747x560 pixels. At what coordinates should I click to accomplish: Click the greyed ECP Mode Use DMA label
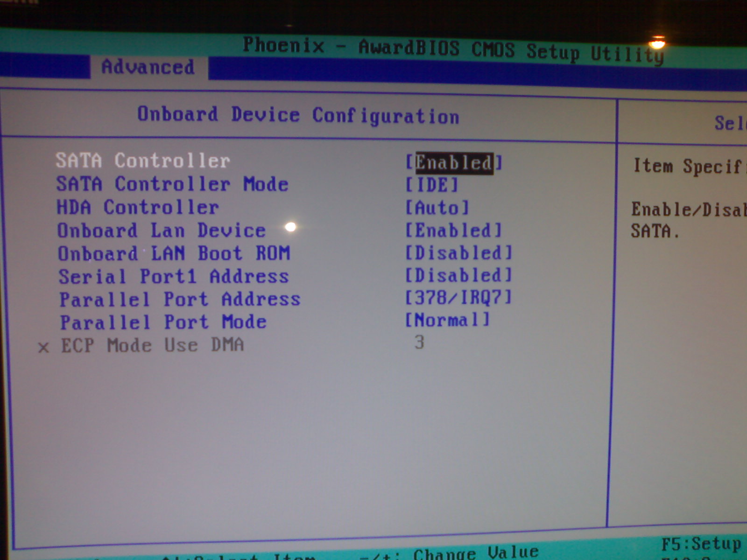coord(153,345)
